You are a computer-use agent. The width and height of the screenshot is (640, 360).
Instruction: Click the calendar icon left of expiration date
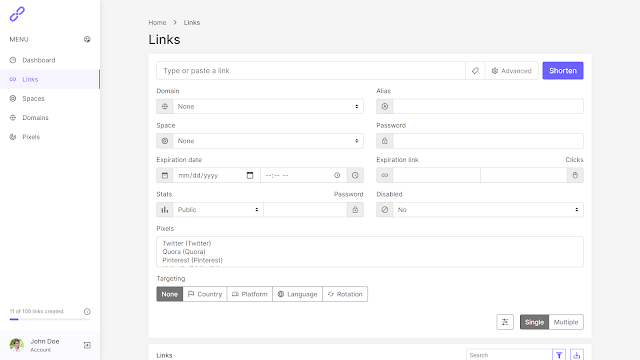click(165, 175)
